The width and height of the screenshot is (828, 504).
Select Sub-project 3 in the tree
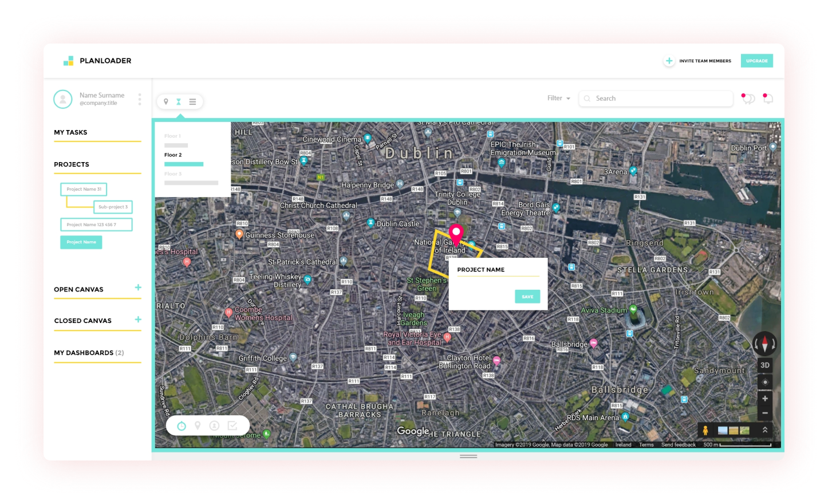113,207
